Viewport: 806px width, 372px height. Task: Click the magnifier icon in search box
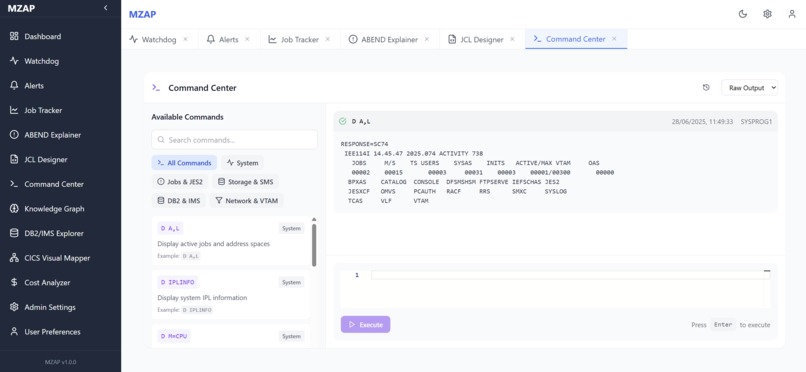coord(161,140)
